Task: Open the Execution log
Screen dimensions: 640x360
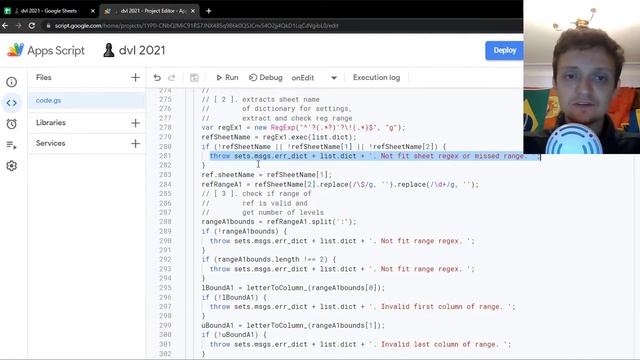Action: click(376, 78)
